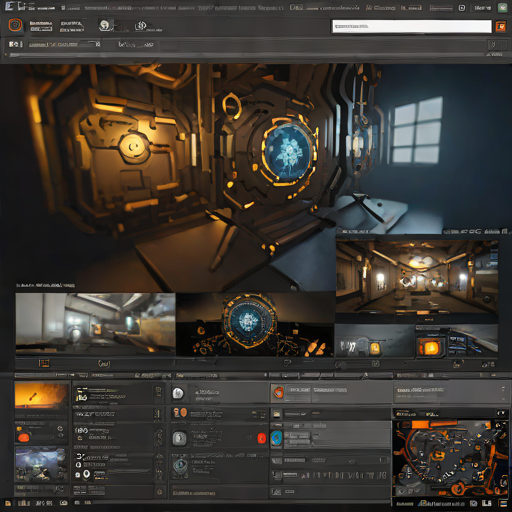The height and width of the screenshot is (512, 512).
Task: Click the orange circular icon in the right list header
Action: [278, 392]
